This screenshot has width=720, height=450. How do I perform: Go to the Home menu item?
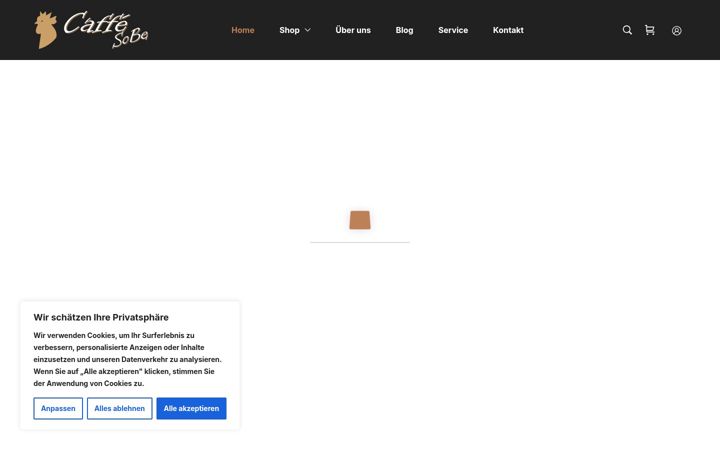coord(243,30)
